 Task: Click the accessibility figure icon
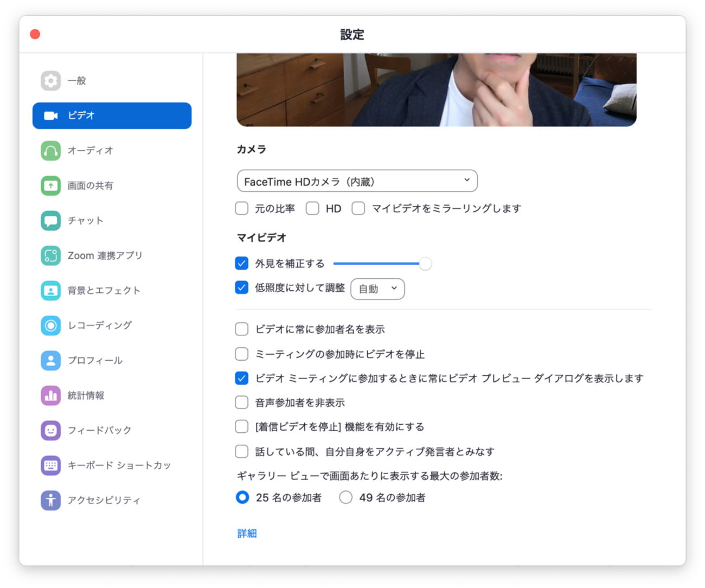[x=50, y=500]
